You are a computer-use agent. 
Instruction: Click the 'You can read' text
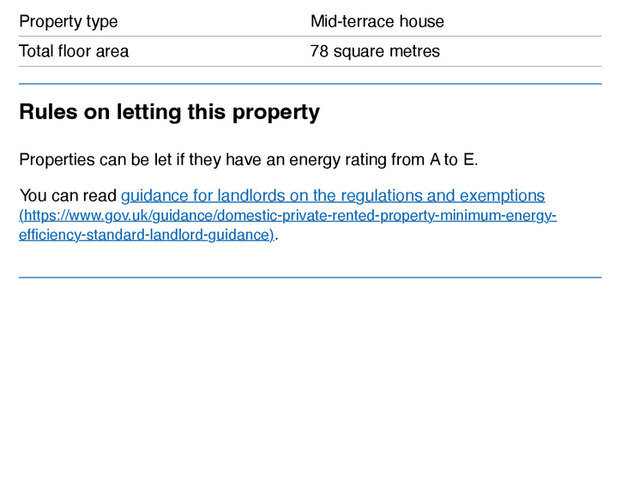point(67,196)
